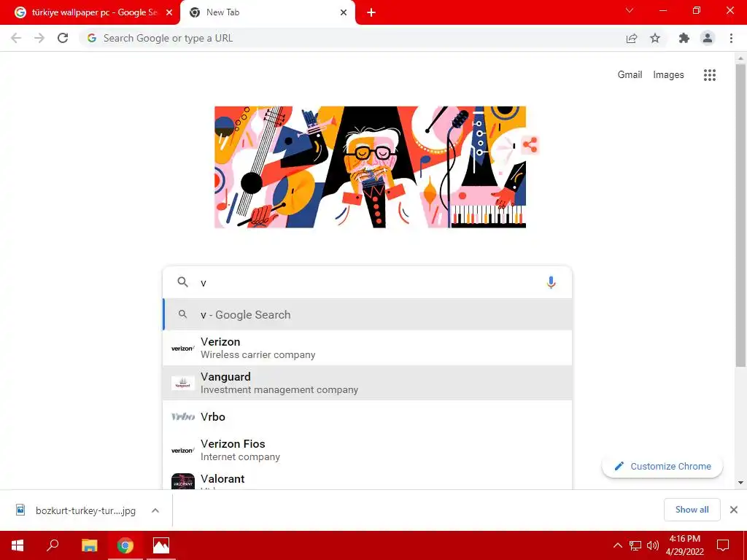Expand download item options chevron
The width and height of the screenshot is (747, 560).
tap(155, 510)
